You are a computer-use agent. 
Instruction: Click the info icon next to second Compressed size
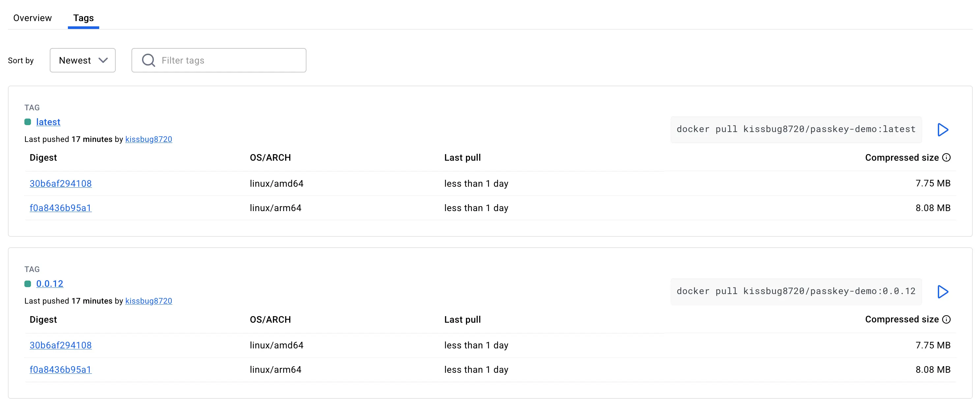946,319
